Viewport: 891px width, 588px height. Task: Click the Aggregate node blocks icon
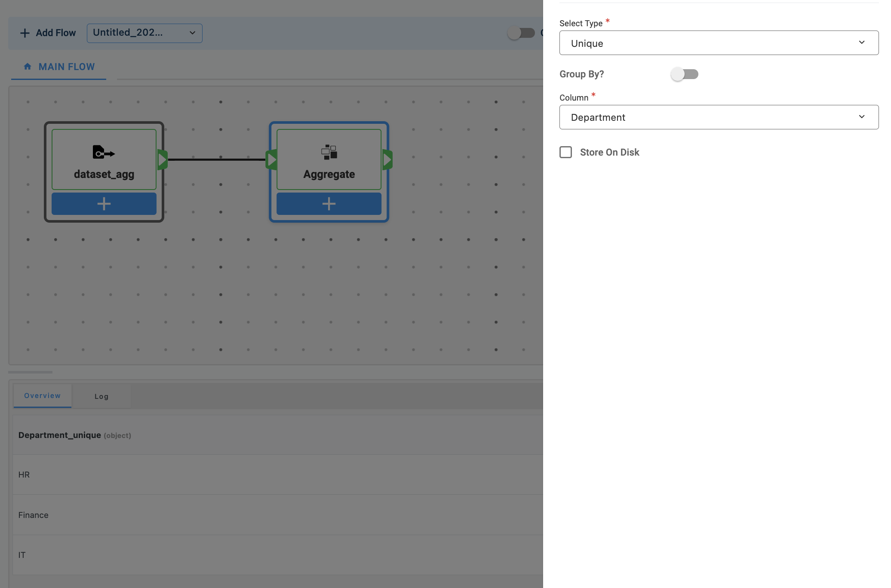(x=329, y=152)
